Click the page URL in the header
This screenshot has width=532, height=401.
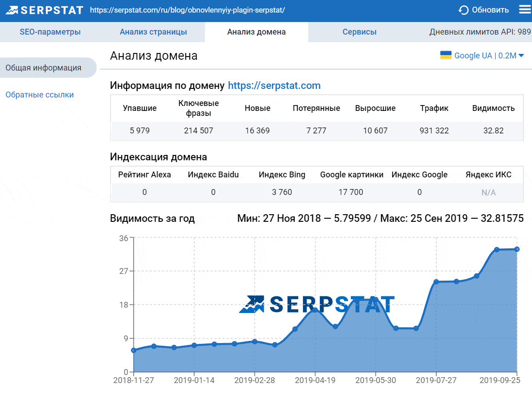click(187, 10)
